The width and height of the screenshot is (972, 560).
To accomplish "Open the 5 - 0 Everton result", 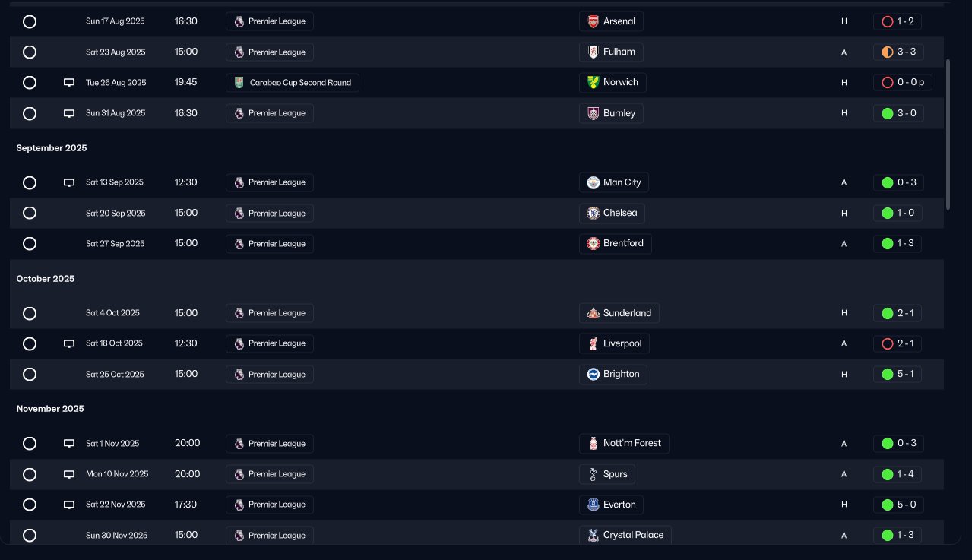I will 898,505.
